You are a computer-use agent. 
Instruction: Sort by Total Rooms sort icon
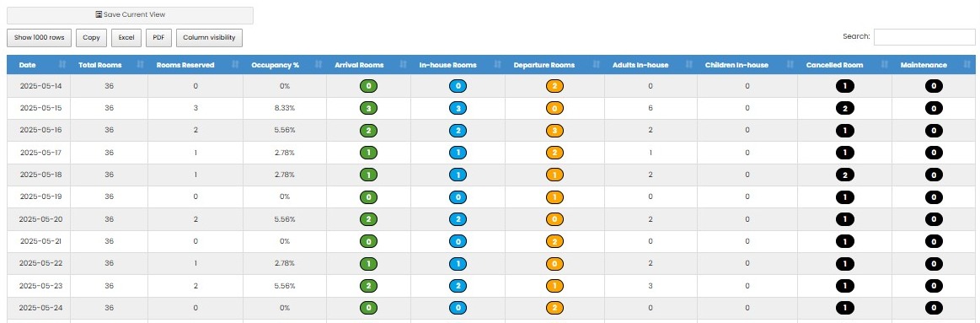click(140, 64)
